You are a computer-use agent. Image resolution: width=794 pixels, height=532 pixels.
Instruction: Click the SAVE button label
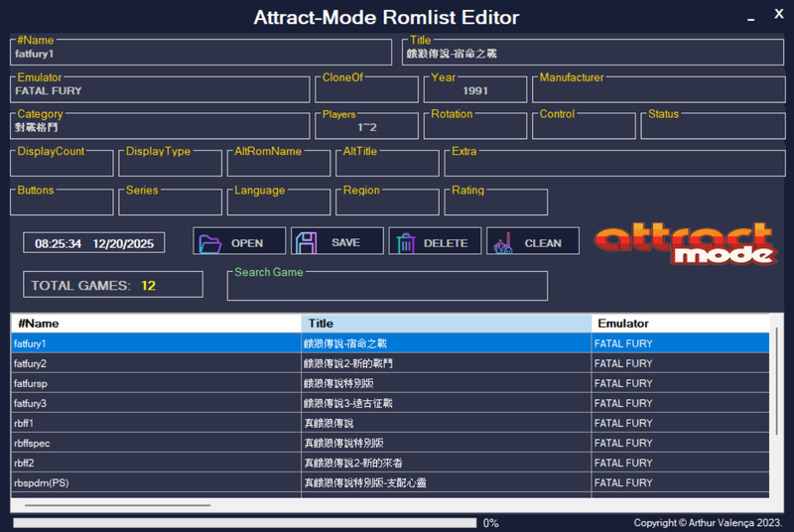(345, 243)
